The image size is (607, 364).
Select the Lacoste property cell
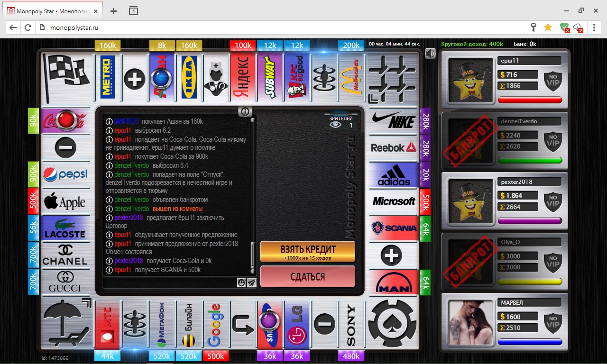[x=65, y=228]
